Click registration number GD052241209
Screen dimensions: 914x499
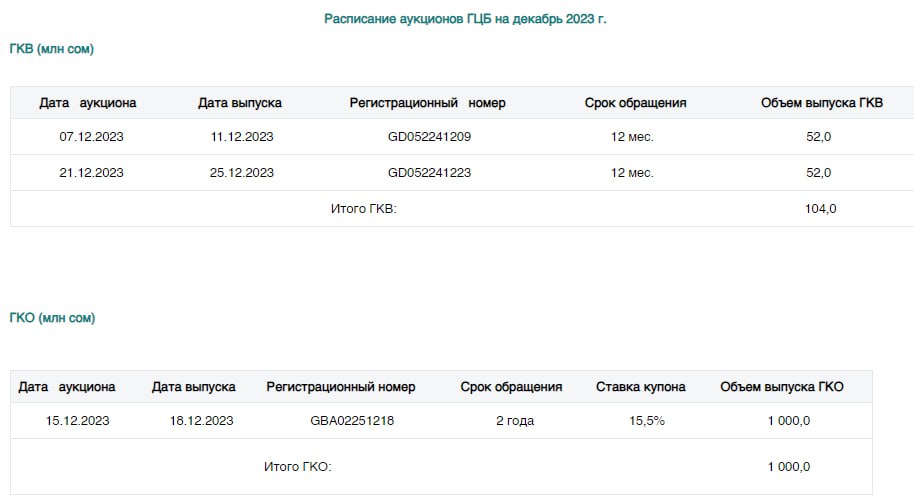(430, 137)
